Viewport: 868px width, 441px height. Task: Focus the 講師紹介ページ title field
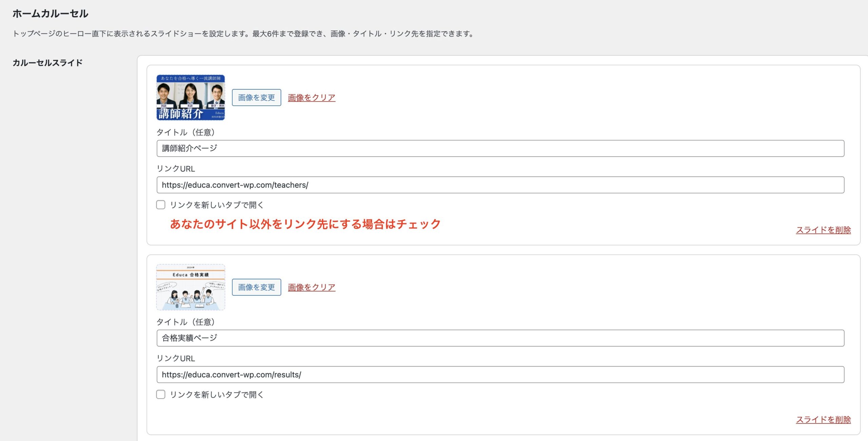click(500, 148)
